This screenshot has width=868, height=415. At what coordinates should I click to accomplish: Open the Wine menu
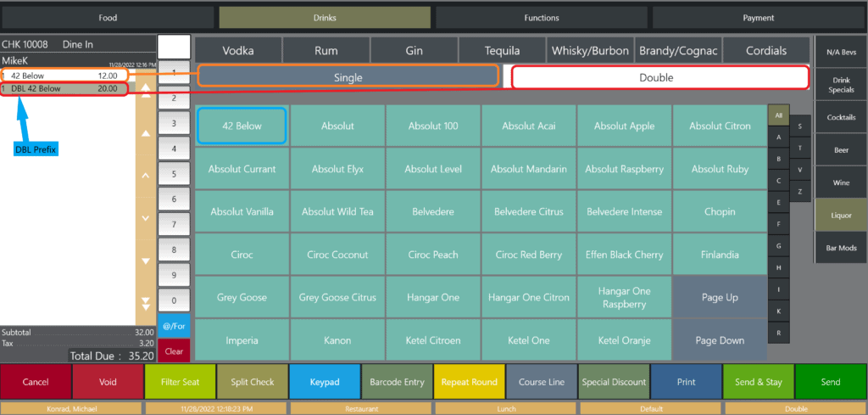[842, 182]
